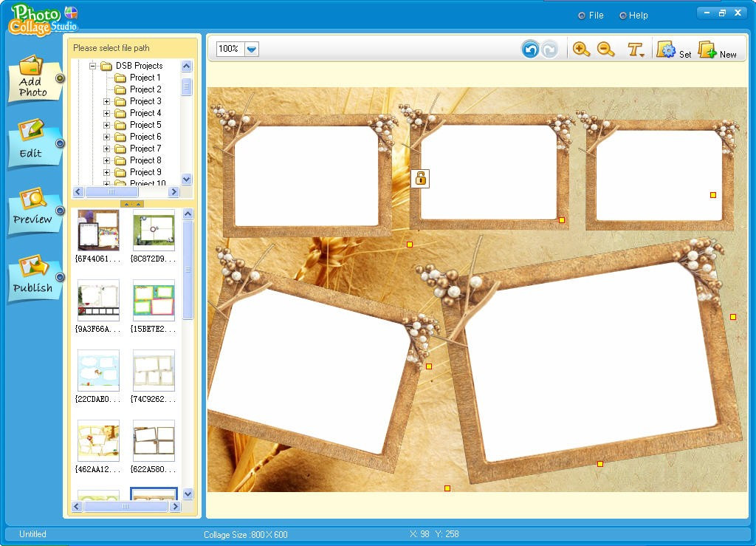Image resolution: width=756 pixels, height=546 pixels.
Task: Pick the {462AA12 template thumbnail
Action: coord(98,440)
